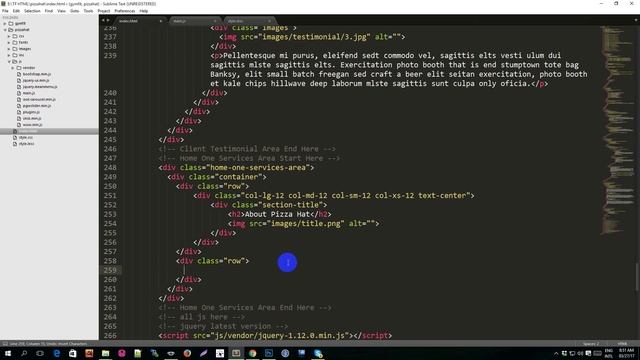Expand the inc folder

click(x=9, y=55)
